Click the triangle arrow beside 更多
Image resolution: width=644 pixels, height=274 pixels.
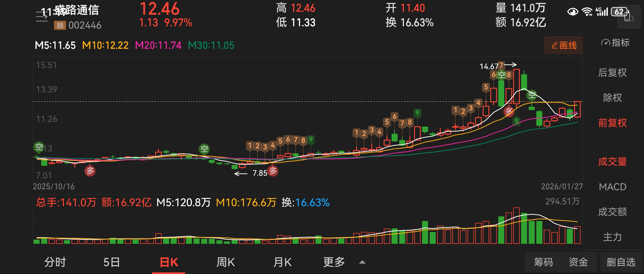[362, 262]
